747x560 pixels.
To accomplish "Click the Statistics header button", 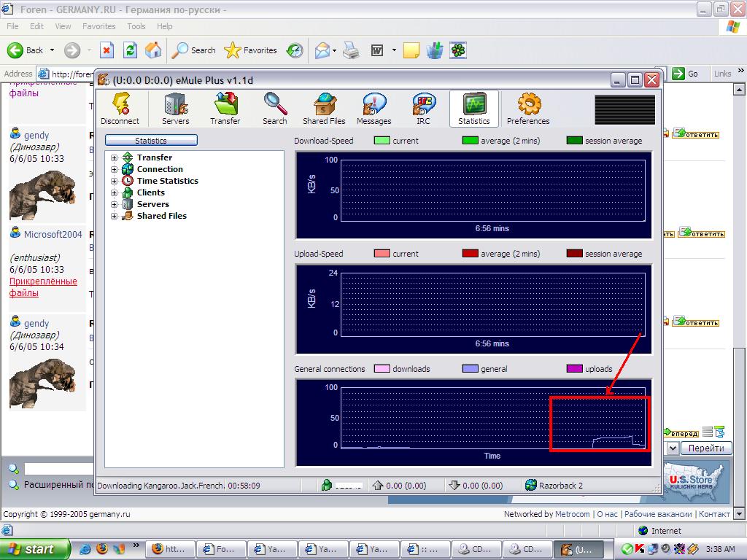I will [151, 141].
